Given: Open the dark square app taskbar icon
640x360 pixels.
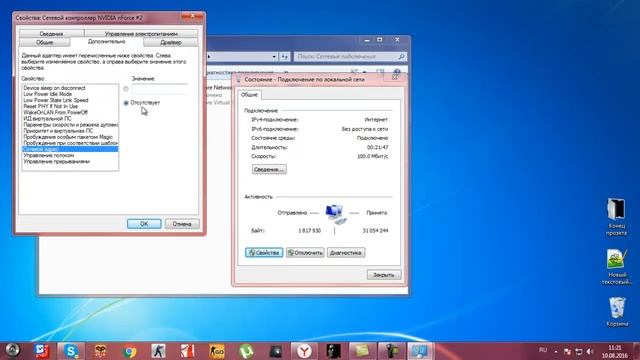Looking at the screenshot, I should click(x=276, y=351).
